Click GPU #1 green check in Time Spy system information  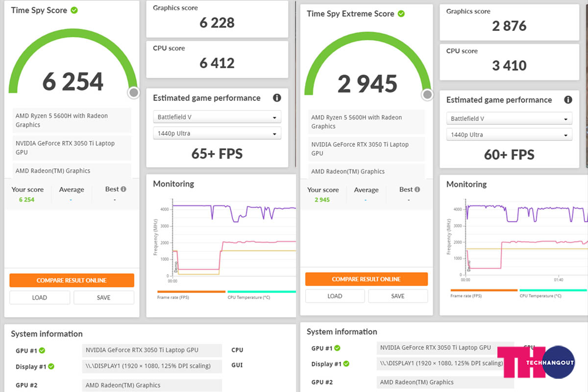click(42, 350)
